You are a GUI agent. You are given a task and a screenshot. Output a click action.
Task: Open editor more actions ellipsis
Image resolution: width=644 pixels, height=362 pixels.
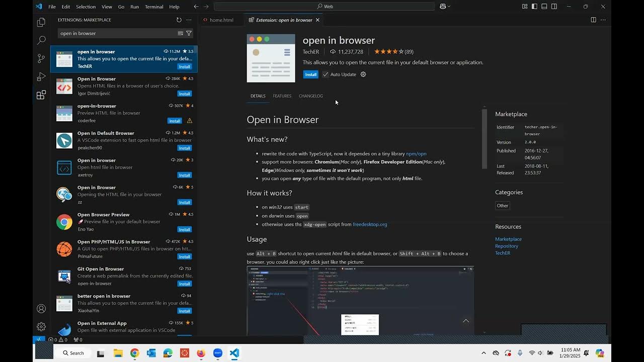(x=603, y=20)
